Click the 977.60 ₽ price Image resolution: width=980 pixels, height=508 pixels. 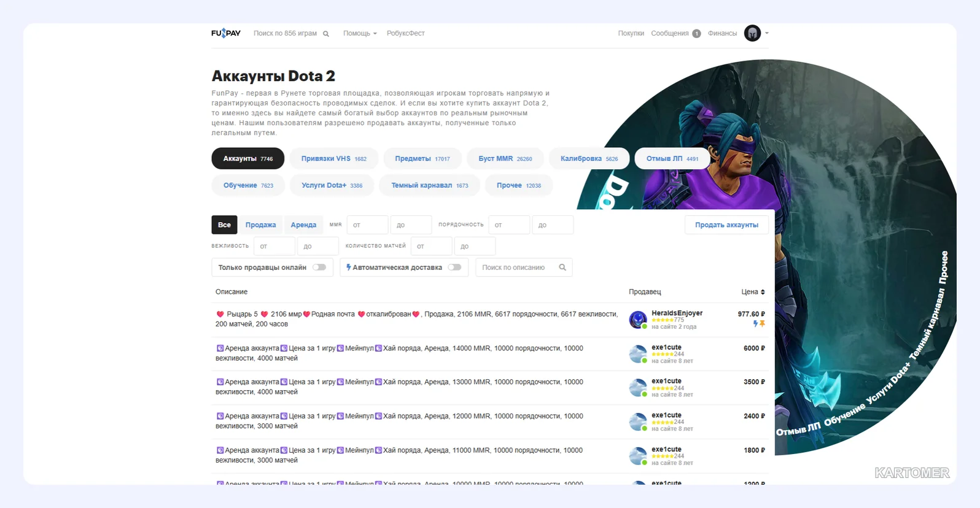[751, 314]
